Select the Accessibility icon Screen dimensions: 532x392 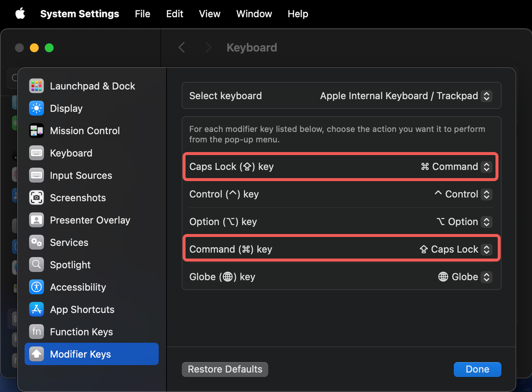tap(36, 287)
